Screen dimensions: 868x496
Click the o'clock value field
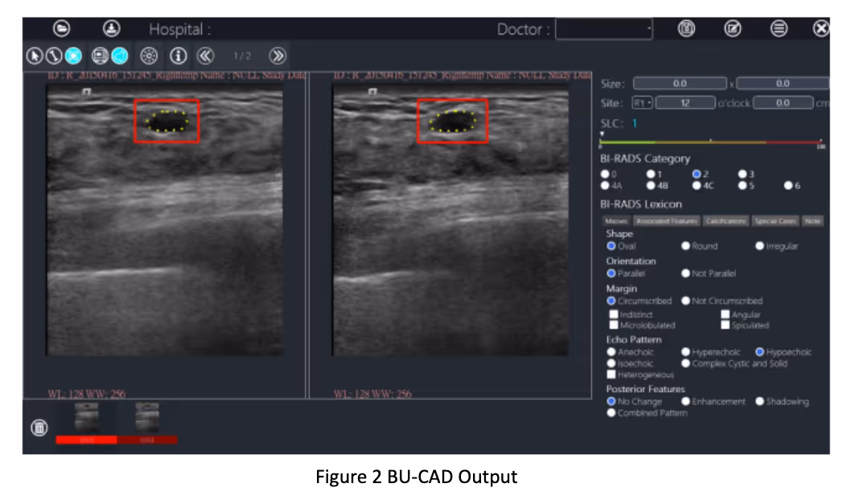point(685,103)
